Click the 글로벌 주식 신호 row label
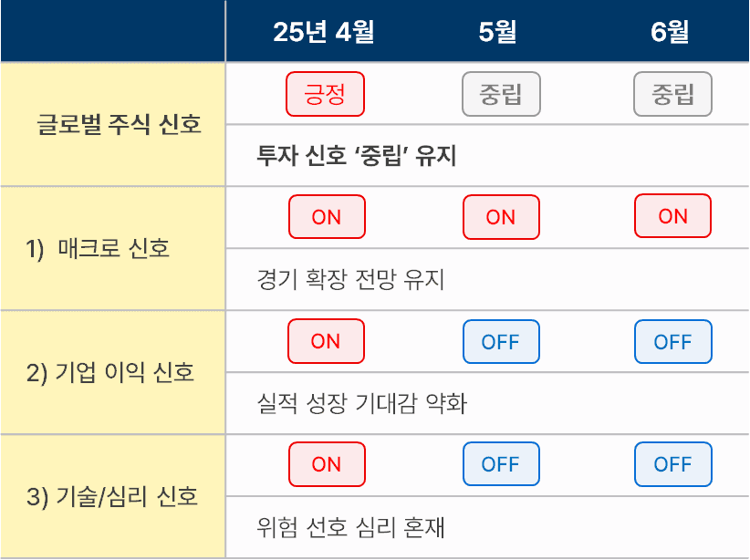The image size is (750, 560). [119, 124]
